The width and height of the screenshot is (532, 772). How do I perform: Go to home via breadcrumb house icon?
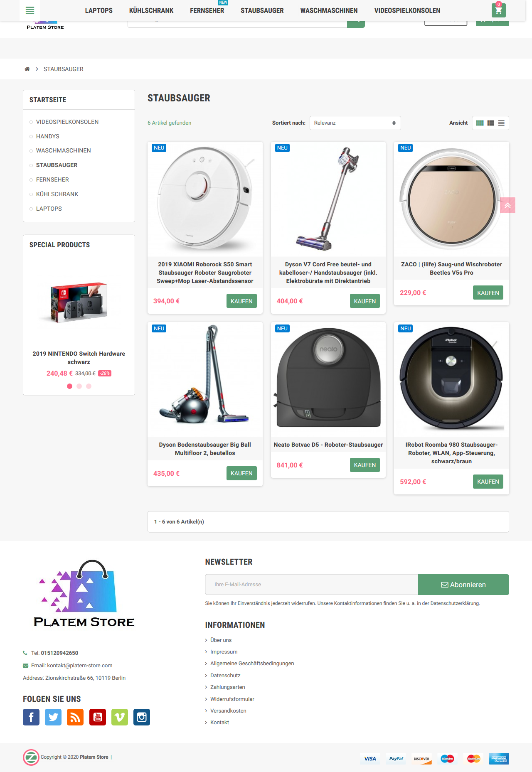tap(27, 69)
